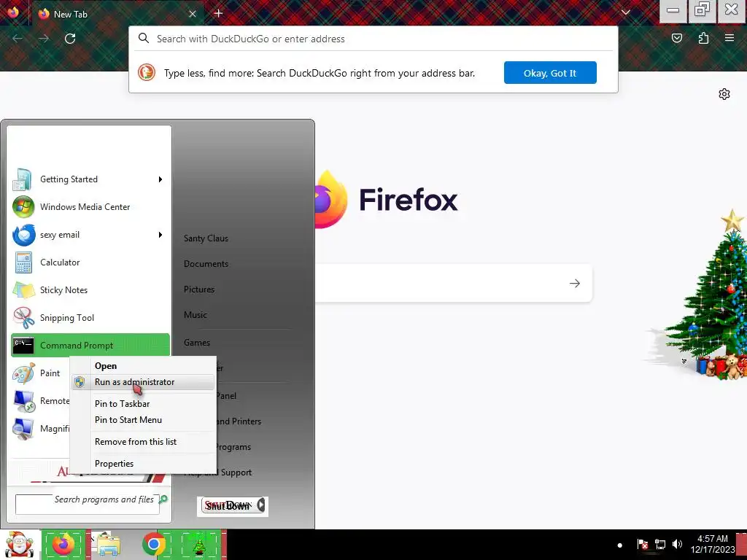Open the Games folder link
This screenshot has height=560, width=747.
coord(197,343)
